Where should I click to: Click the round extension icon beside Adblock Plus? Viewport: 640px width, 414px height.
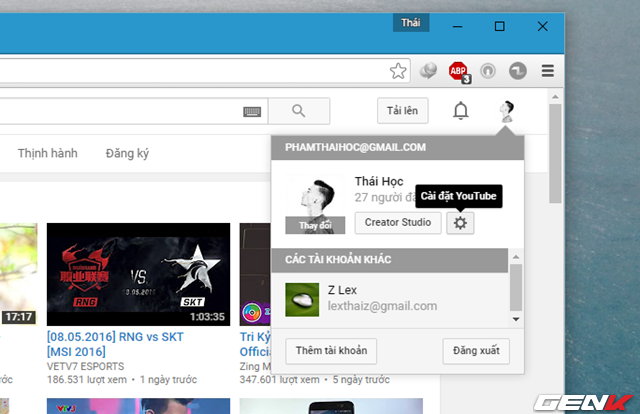pyautogui.click(x=489, y=71)
